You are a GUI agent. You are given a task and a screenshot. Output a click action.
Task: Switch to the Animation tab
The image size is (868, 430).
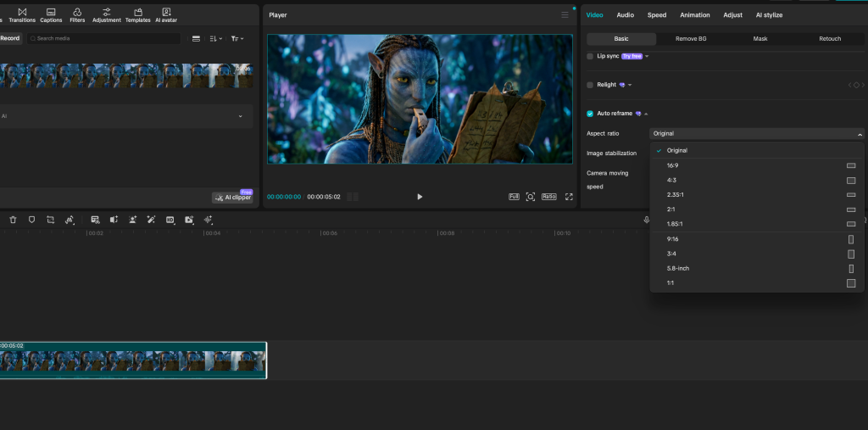tap(695, 15)
